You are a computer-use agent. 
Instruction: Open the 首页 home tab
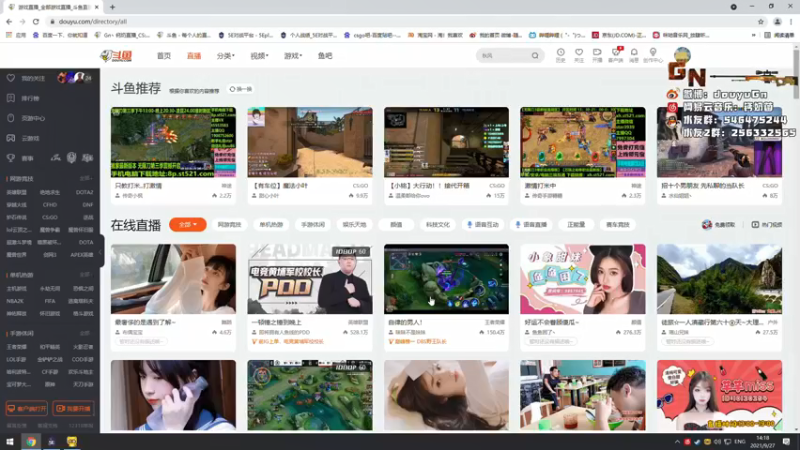[164, 56]
